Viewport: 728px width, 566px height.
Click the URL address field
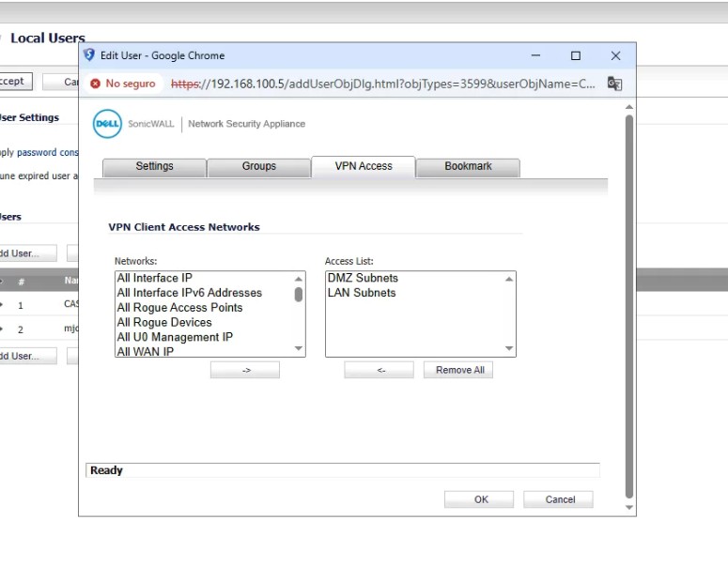(385, 84)
